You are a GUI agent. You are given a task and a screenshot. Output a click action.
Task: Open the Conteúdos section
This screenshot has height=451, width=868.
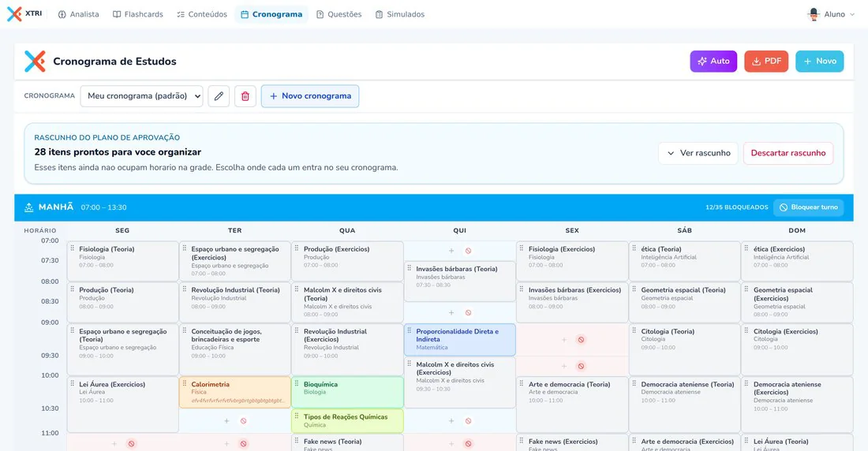tap(201, 14)
